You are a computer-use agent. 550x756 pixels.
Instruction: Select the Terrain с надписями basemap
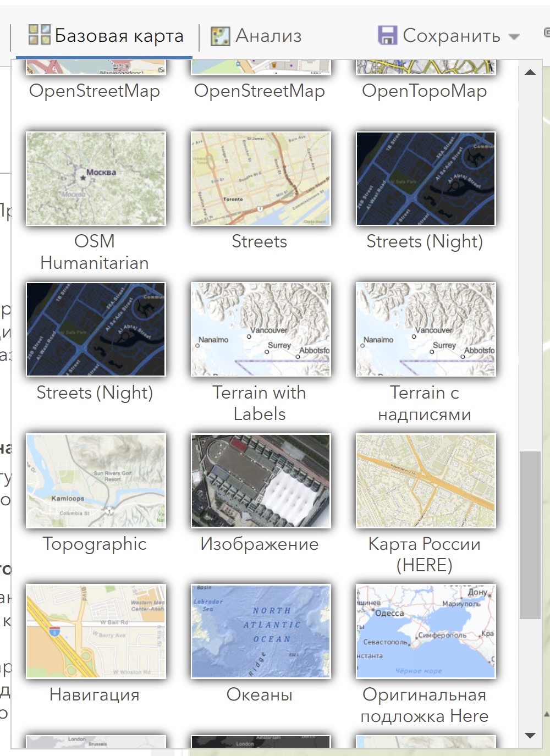coord(426,329)
